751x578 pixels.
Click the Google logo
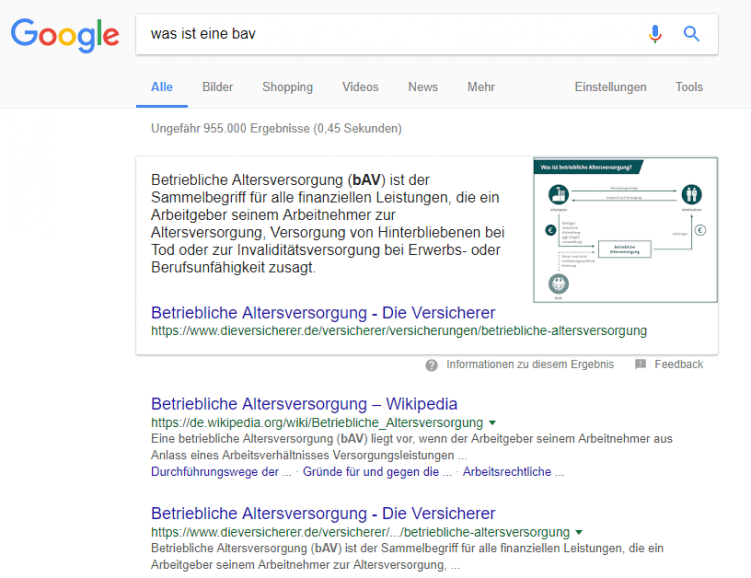pos(65,35)
